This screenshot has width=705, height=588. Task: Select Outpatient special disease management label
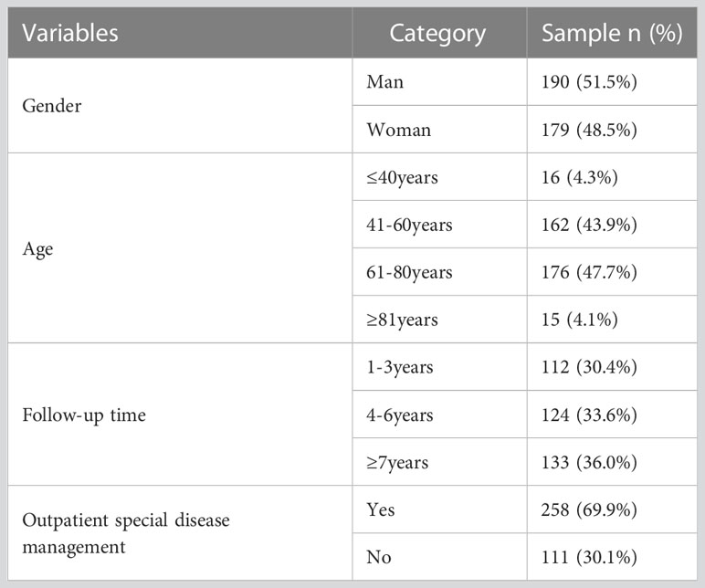click(x=126, y=533)
